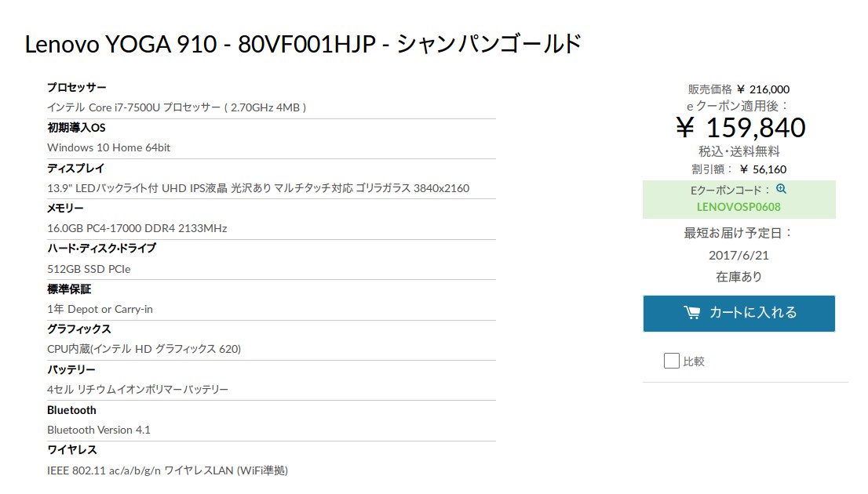Click the shopping cart icon
Screen dimensions: 868x494
pos(691,313)
